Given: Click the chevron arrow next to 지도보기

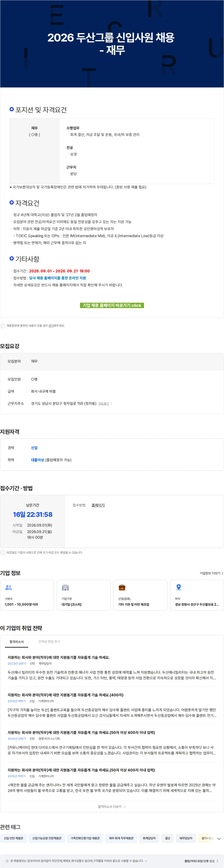Looking at the screenshot, I should (112, 404).
